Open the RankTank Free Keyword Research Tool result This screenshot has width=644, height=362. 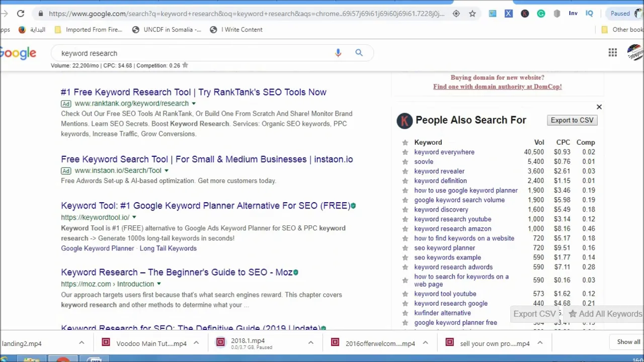point(194,92)
